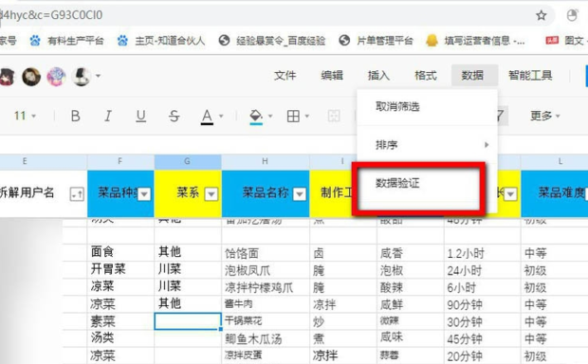Select the 凉拌皮蛋 cell

pos(266,355)
